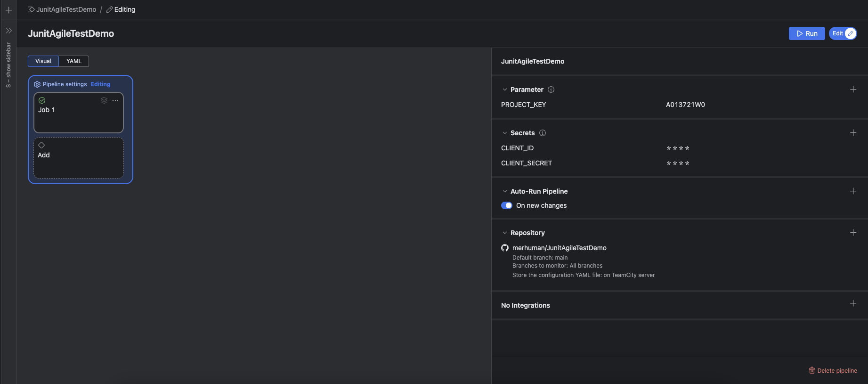The width and height of the screenshot is (868, 384).
Task: Click the pencil icon beside Editing breadcrumb
Action: [109, 9]
